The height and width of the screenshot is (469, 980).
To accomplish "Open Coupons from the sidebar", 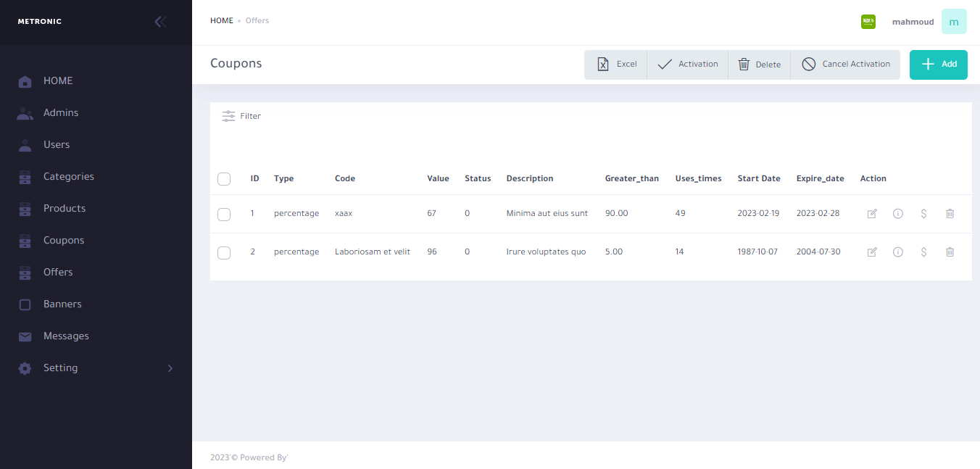I will point(96,241).
